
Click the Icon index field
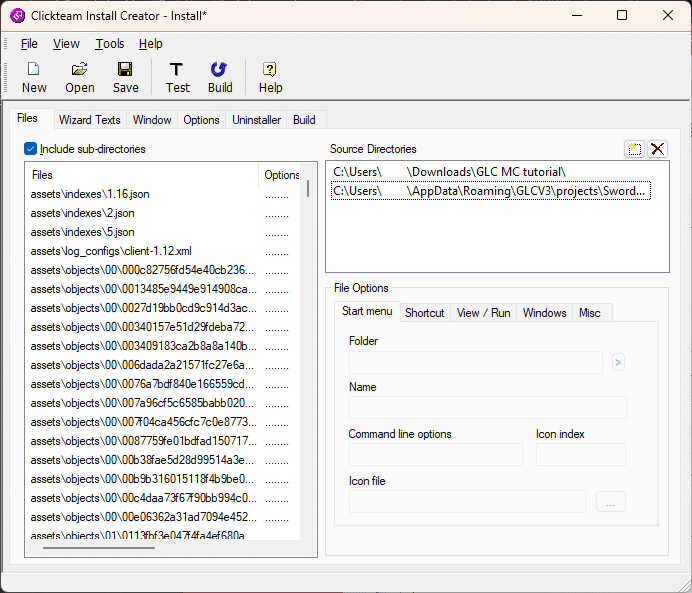click(581, 455)
